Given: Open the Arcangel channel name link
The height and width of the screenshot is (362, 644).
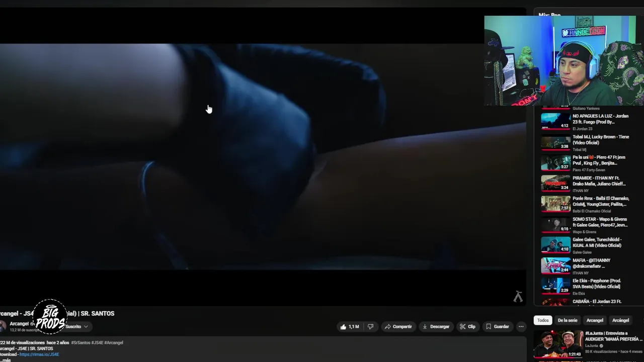Looking at the screenshot, I should [x=19, y=324].
